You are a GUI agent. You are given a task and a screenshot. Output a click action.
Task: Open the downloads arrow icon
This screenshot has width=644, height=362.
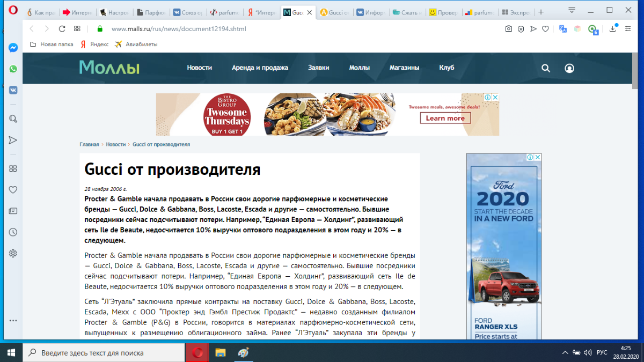click(613, 28)
